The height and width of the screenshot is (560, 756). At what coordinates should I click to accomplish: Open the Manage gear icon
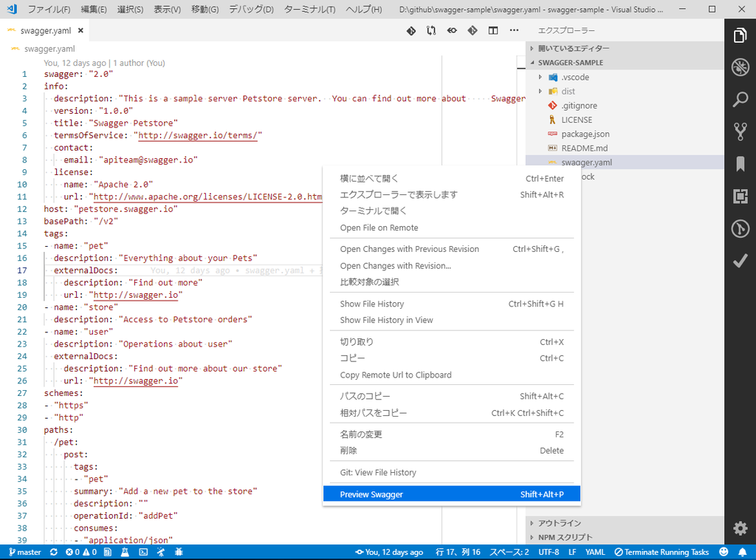(740, 528)
